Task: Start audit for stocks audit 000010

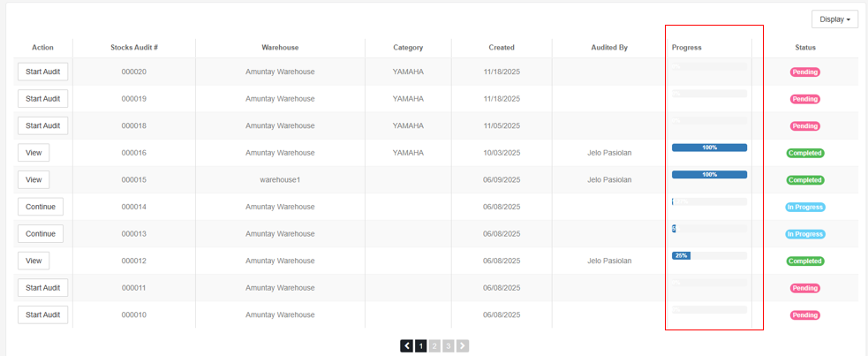Action: click(x=42, y=314)
